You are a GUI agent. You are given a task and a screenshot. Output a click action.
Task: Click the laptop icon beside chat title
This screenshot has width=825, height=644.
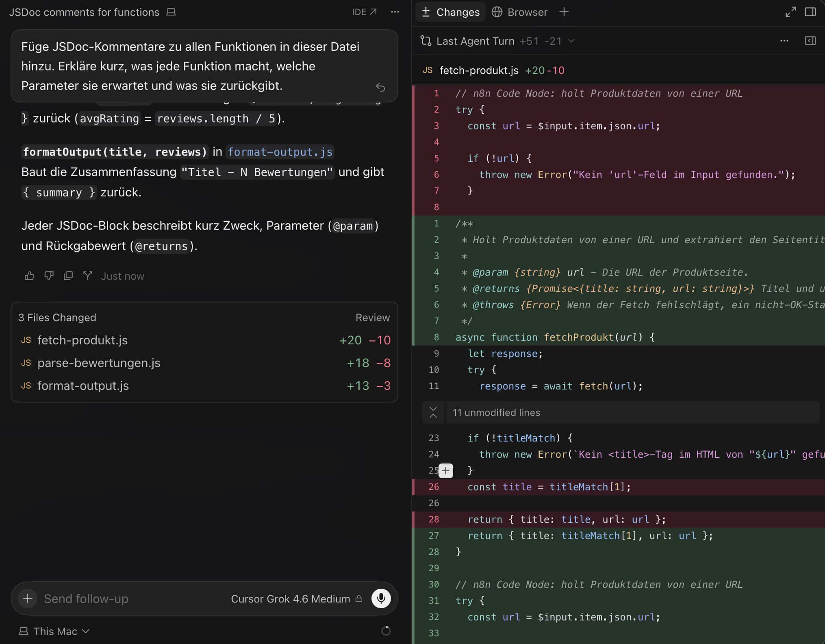point(171,12)
